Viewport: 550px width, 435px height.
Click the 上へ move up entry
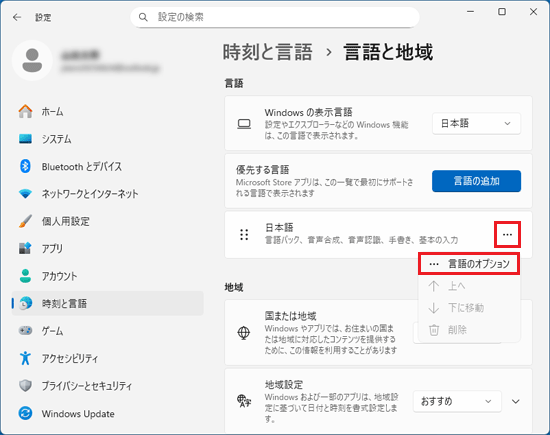click(x=469, y=286)
